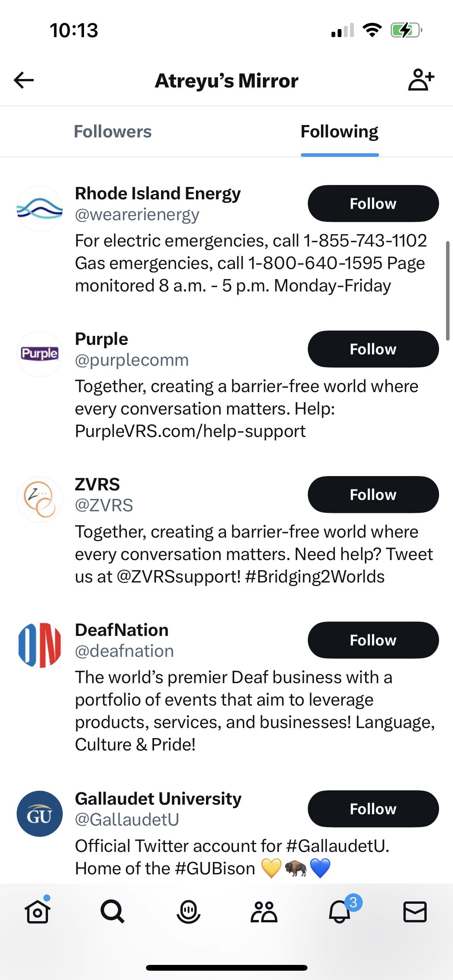Image resolution: width=453 pixels, height=980 pixels.
Task: Open Notifications bell icon
Action: pos(340,911)
